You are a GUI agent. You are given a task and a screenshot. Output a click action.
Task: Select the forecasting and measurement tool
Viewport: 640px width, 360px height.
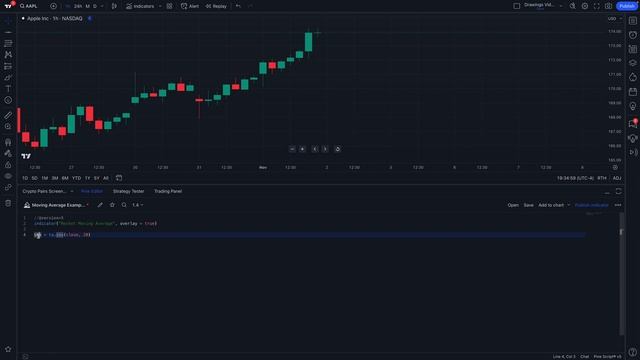click(8, 66)
